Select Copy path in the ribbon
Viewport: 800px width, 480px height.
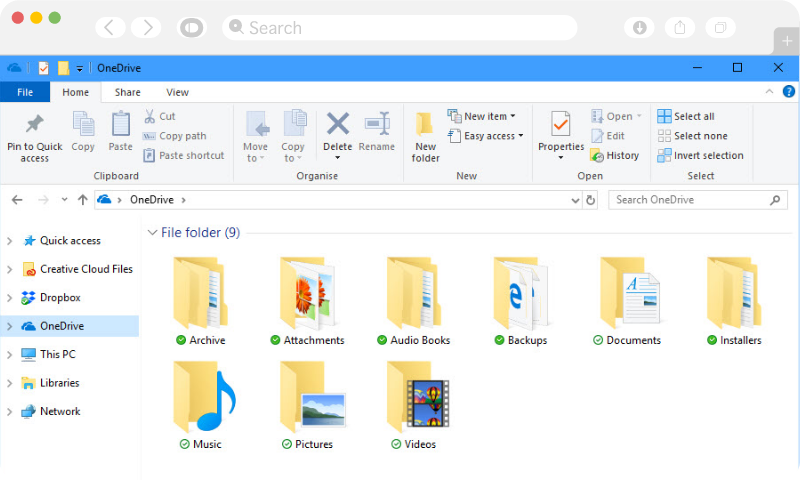pyautogui.click(x=175, y=136)
